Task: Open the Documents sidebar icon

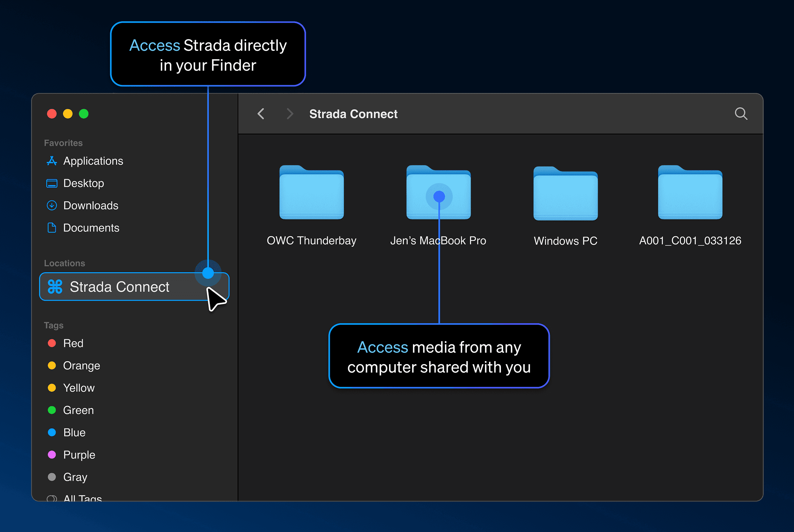Action: pos(52,228)
